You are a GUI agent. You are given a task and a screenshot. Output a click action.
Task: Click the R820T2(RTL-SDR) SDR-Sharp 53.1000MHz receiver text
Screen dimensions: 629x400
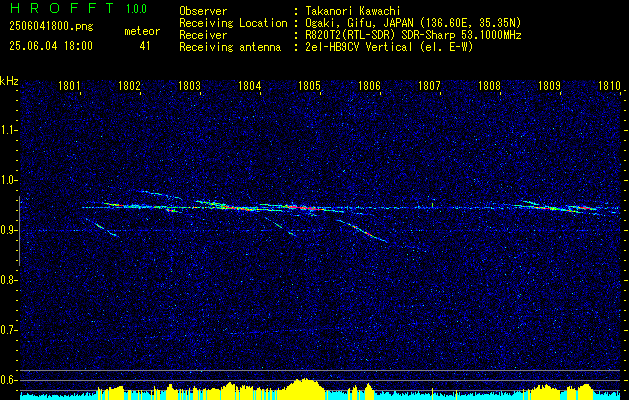coord(414,35)
